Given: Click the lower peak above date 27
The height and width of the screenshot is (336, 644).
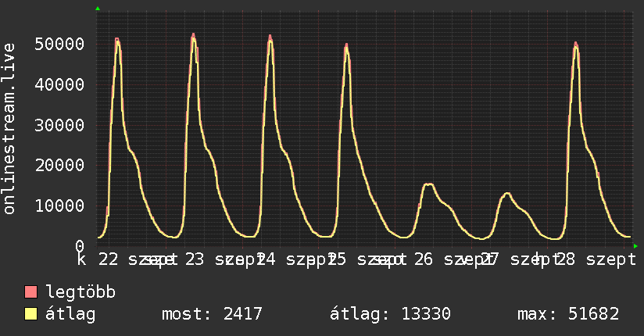Looking at the screenshot, I should point(507,194).
